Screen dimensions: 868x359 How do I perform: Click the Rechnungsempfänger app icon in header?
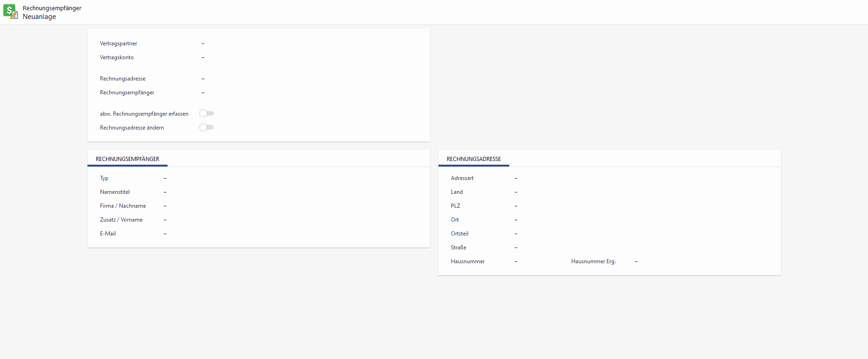10,12
